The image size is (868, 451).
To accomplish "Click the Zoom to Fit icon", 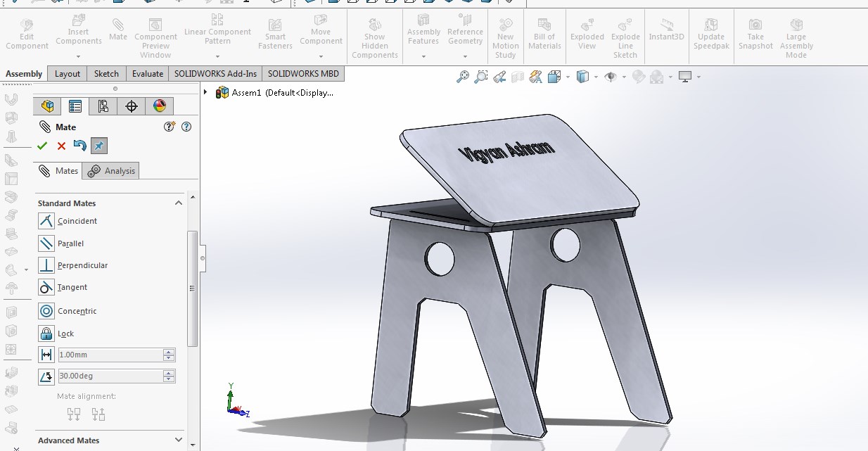I will click(462, 77).
